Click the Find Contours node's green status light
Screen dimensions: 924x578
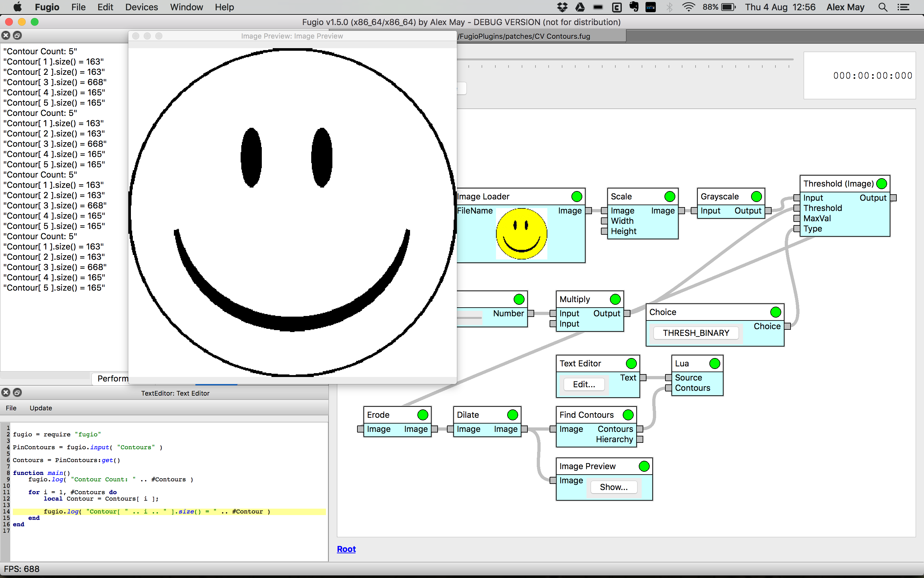[628, 415]
